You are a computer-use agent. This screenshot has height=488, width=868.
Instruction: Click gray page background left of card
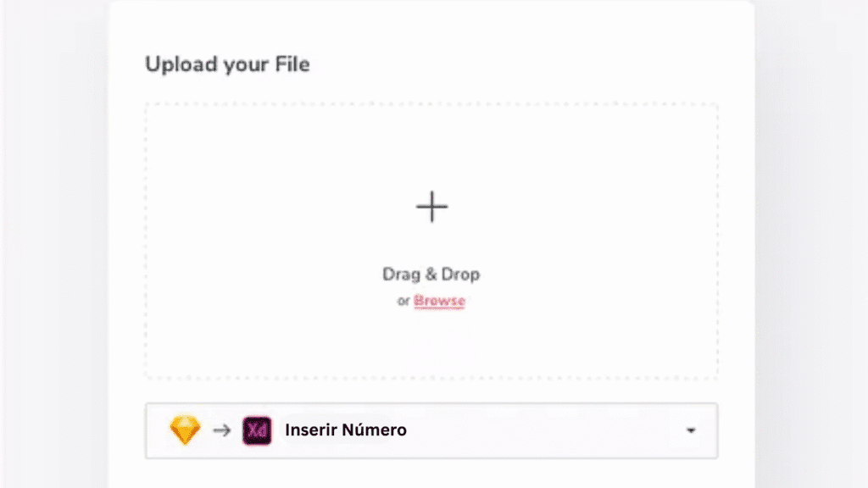click(55, 243)
